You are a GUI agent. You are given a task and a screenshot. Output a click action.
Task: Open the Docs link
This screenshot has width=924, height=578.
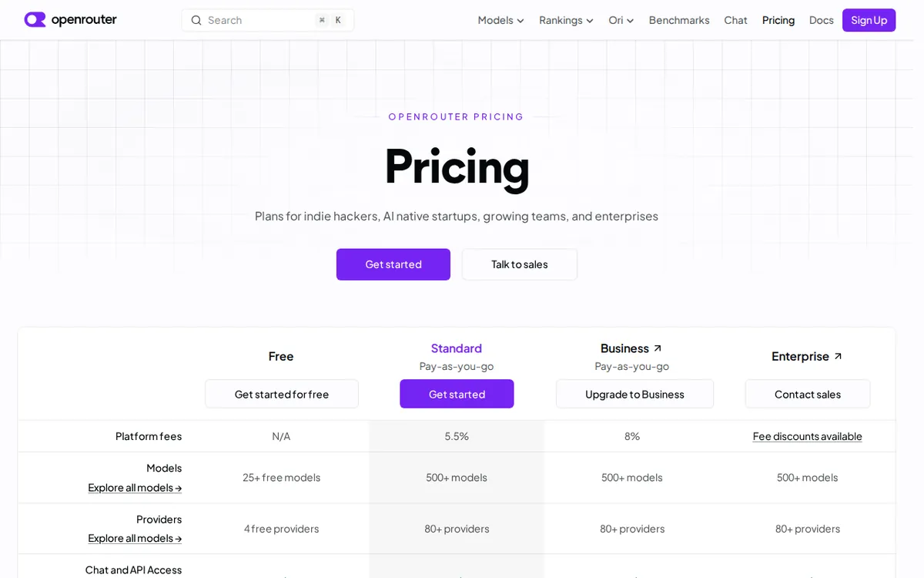tap(821, 20)
